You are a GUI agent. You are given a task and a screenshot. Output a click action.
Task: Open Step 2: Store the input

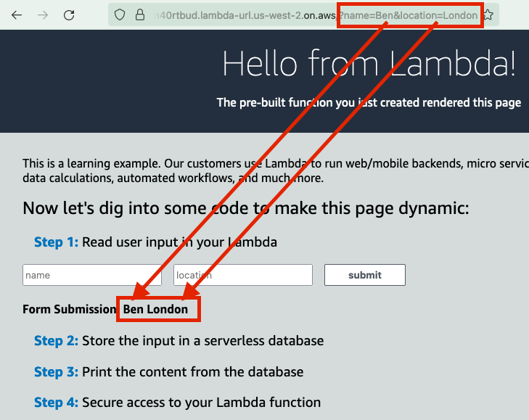click(x=179, y=341)
